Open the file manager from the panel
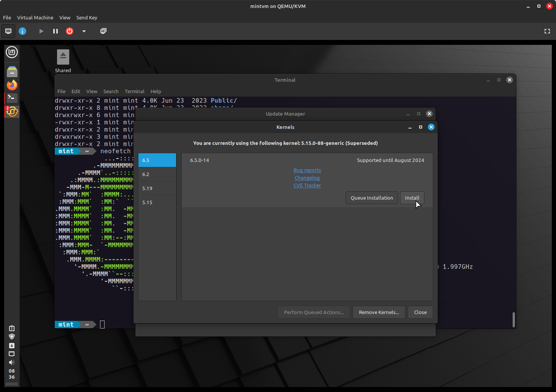 pyautogui.click(x=12, y=71)
